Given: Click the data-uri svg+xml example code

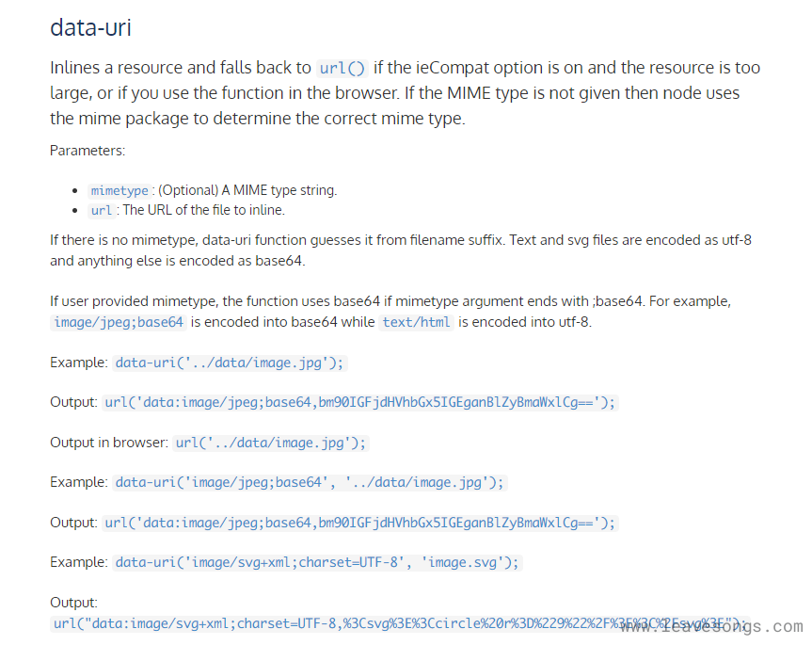Looking at the screenshot, I should (317, 562).
